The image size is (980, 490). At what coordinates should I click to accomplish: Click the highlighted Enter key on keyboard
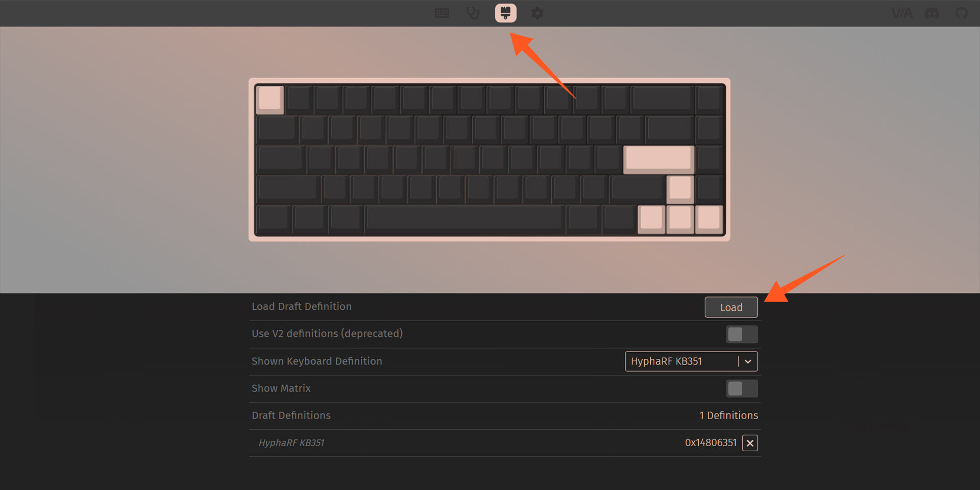[658, 159]
